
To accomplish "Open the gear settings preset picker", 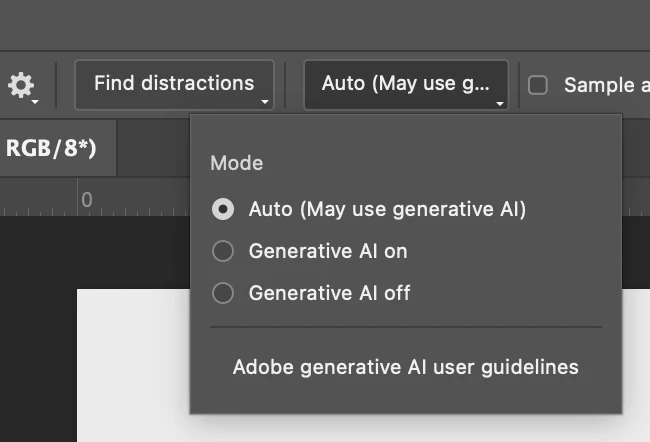I will [22, 86].
